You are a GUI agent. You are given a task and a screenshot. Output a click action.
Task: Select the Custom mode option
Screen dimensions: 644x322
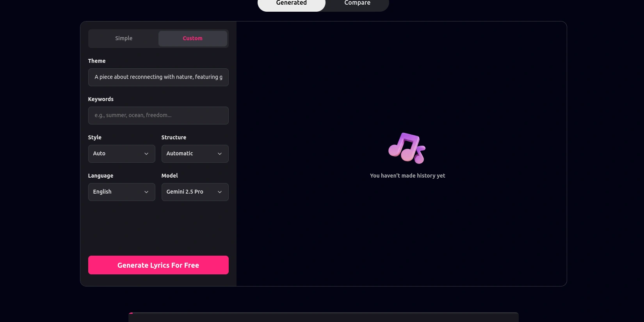[192, 38]
